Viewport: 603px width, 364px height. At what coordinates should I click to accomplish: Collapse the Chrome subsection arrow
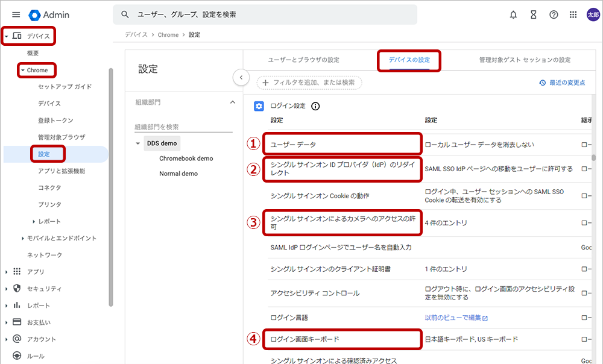tap(22, 71)
